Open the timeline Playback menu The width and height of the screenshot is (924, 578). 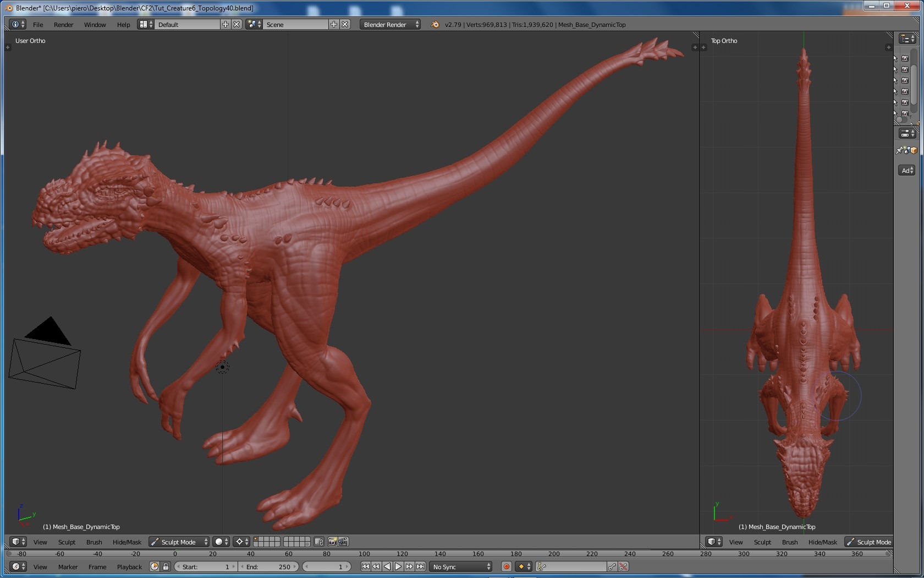[x=129, y=567]
